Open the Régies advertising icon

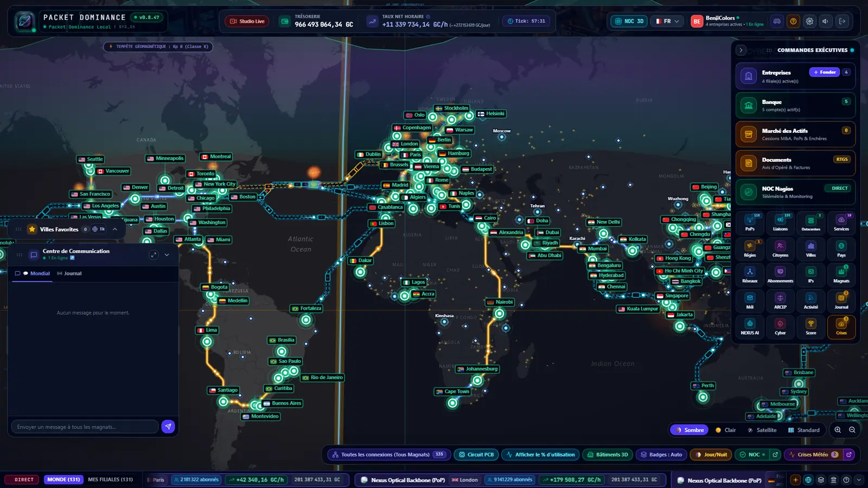pos(750,249)
